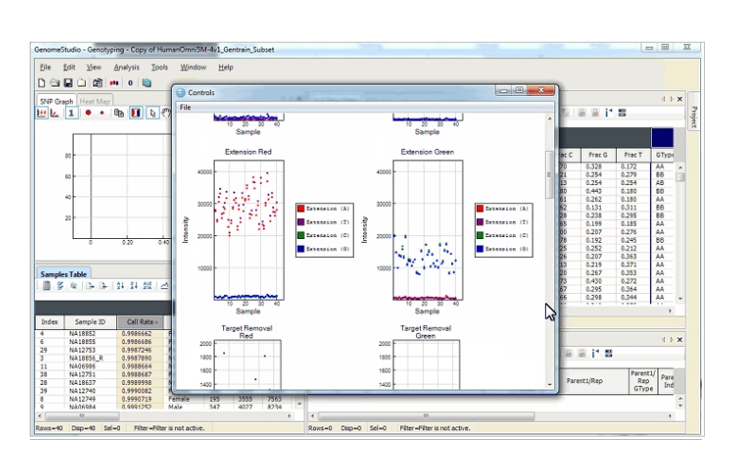Image resolution: width=736 pixels, height=475 pixels.
Task: Click the Controls window vertical scrollbar
Action: point(547,180)
